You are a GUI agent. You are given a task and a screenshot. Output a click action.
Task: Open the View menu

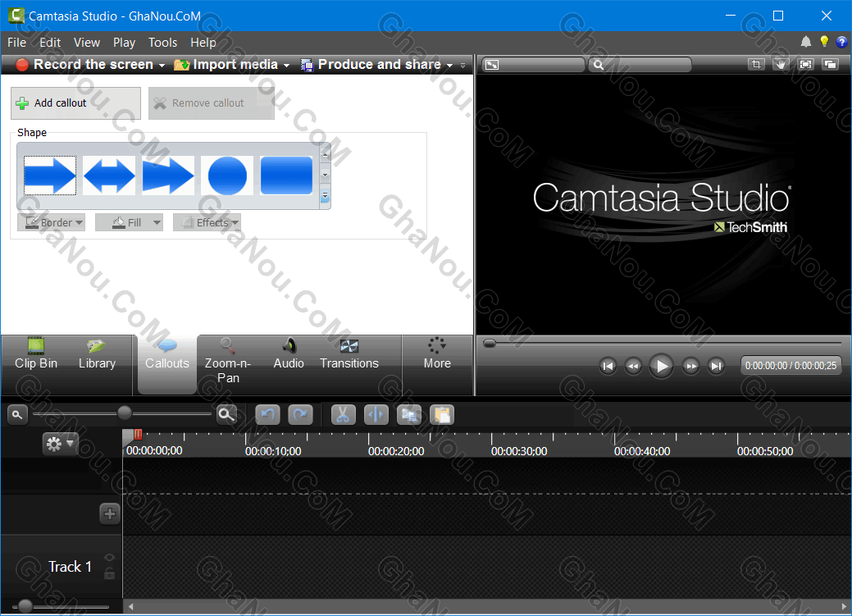(87, 43)
